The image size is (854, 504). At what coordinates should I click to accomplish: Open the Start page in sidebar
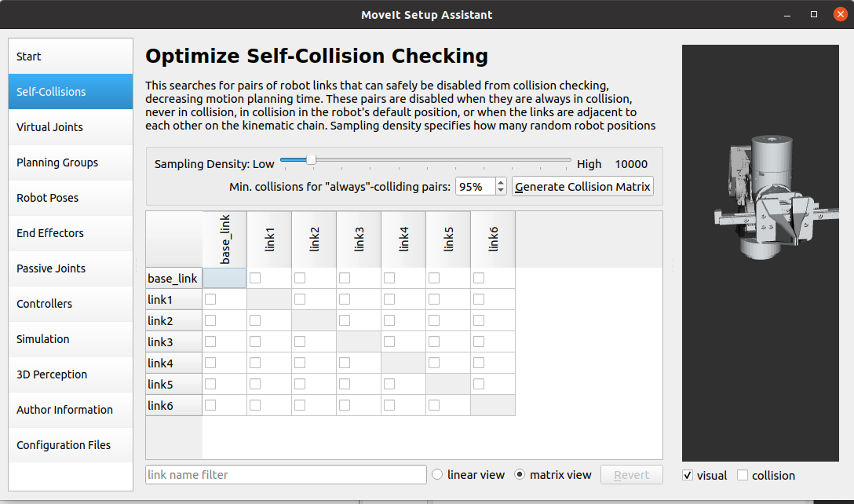tap(71, 56)
